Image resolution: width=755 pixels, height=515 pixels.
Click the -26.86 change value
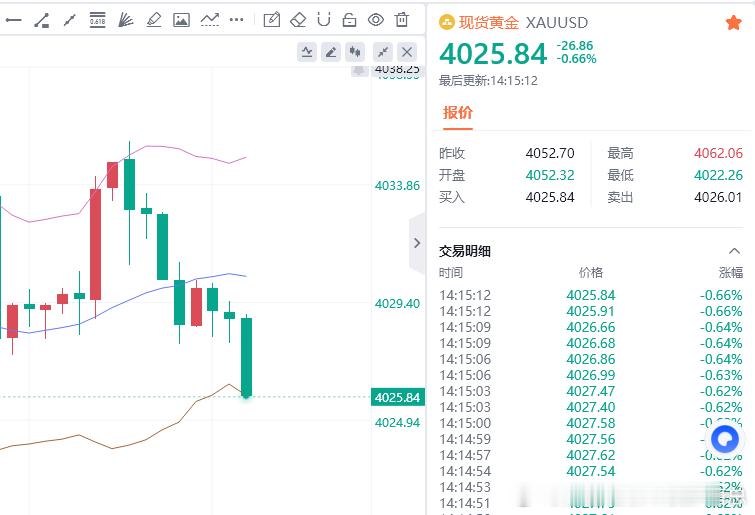tap(575, 46)
